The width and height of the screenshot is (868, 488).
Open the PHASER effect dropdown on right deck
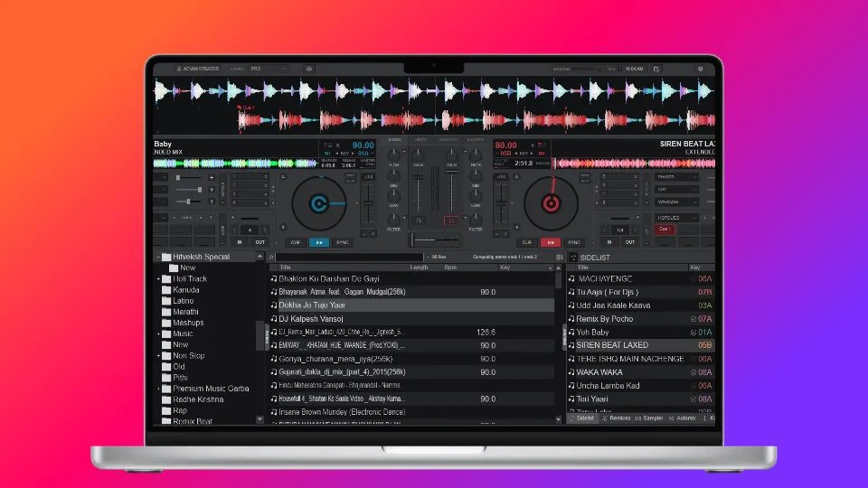[x=676, y=177]
